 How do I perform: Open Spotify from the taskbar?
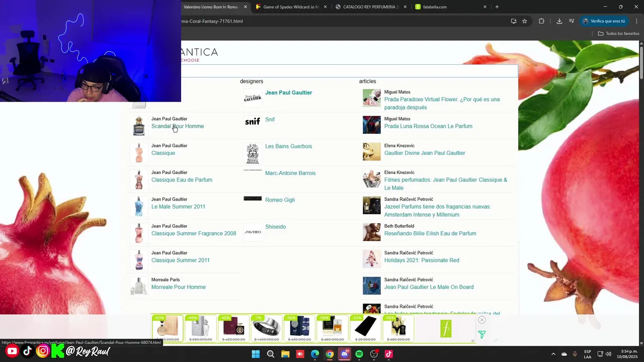pos(359,354)
